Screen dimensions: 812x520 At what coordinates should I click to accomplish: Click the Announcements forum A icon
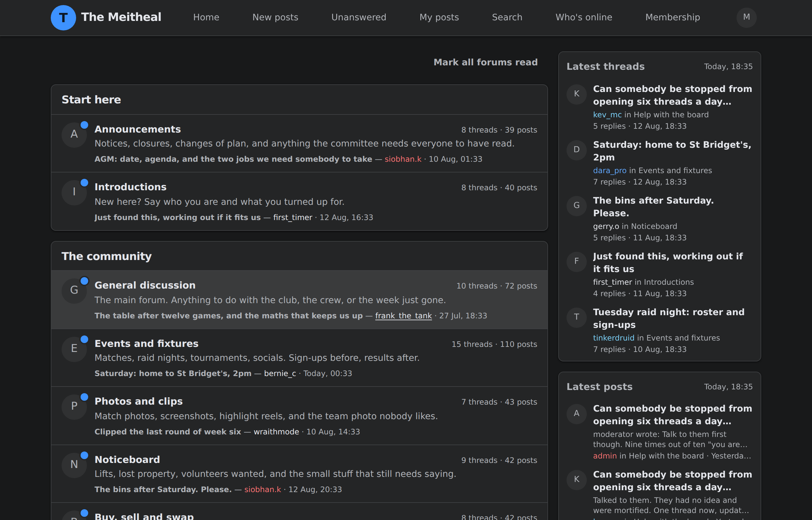(x=74, y=134)
